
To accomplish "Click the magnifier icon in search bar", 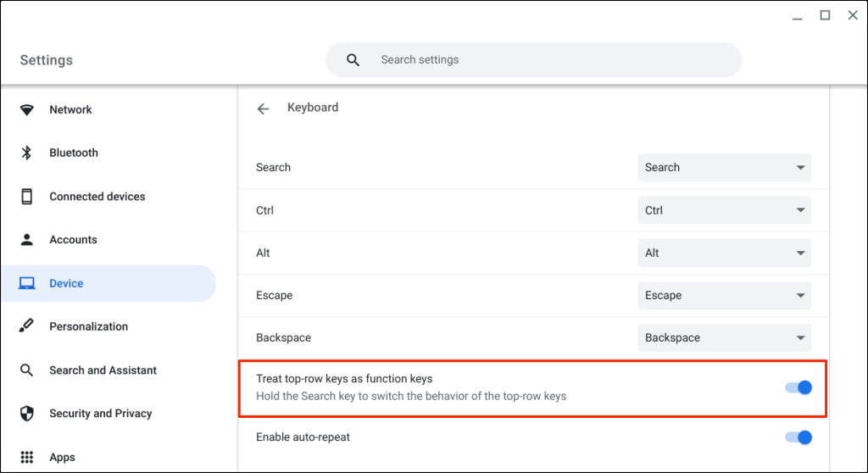I will click(353, 60).
